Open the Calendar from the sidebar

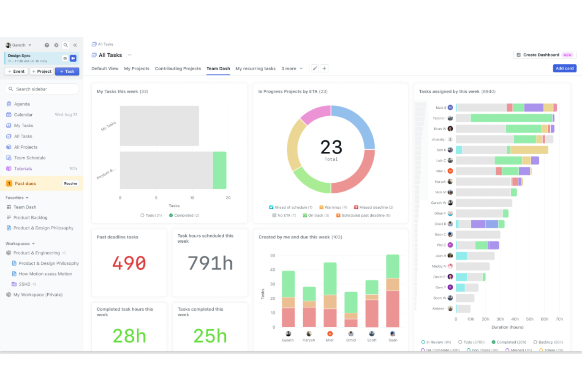click(24, 114)
